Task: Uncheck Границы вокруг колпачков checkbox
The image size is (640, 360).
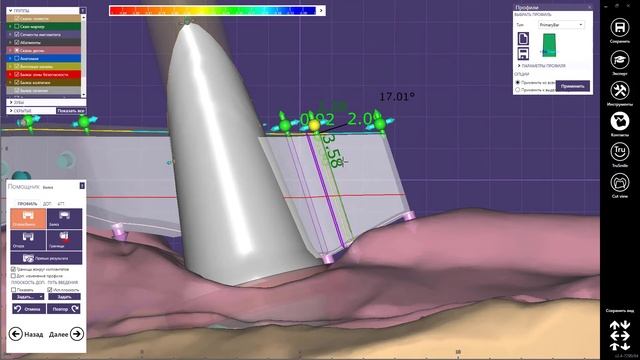Action: 13,269
